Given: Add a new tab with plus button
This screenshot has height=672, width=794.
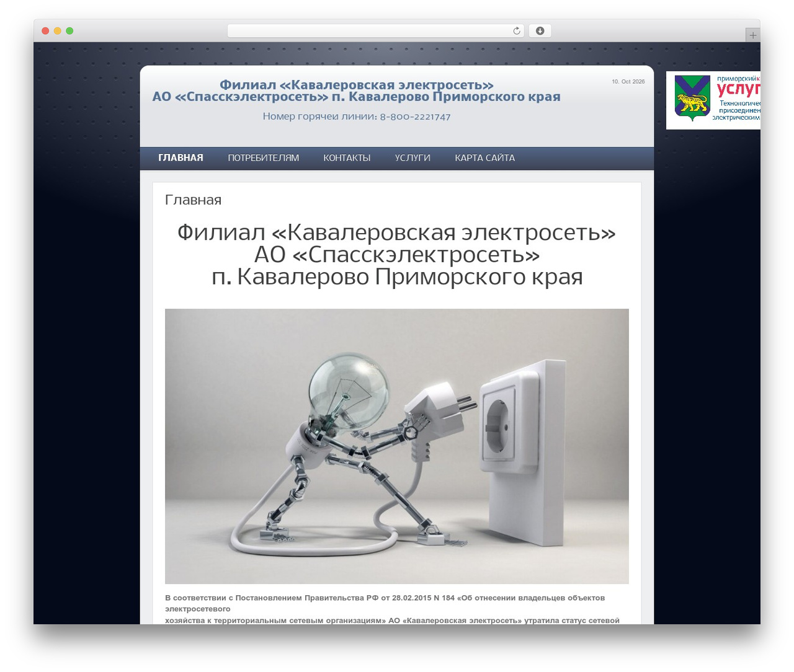Looking at the screenshot, I should click(752, 35).
